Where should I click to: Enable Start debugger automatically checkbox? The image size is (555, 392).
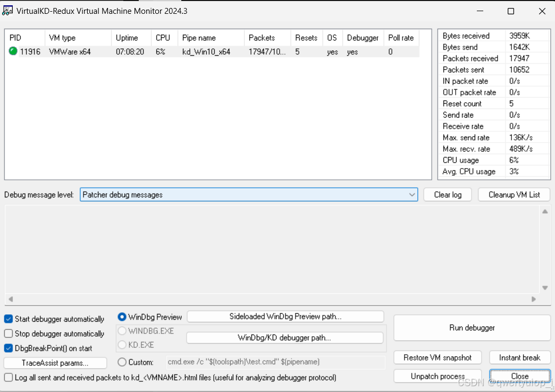tap(9, 319)
